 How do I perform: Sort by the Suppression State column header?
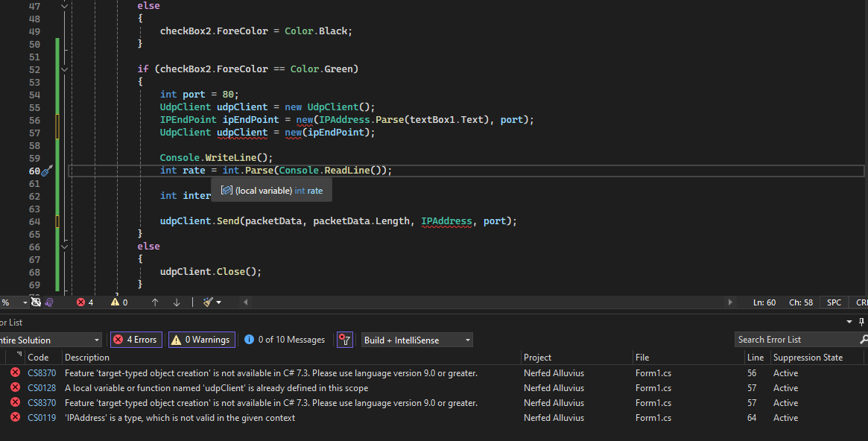808,358
